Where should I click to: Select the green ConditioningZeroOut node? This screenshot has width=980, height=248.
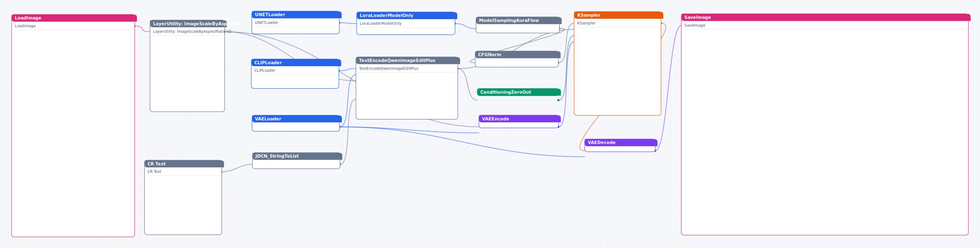(x=519, y=92)
